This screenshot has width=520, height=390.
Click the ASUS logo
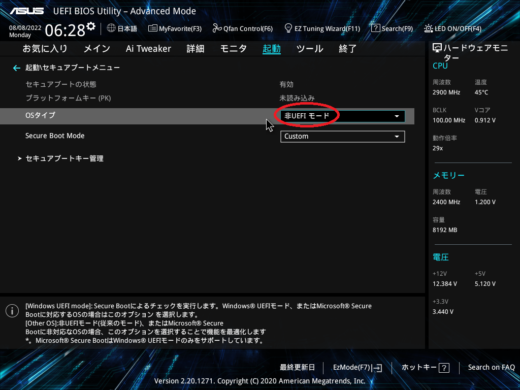(27, 11)
